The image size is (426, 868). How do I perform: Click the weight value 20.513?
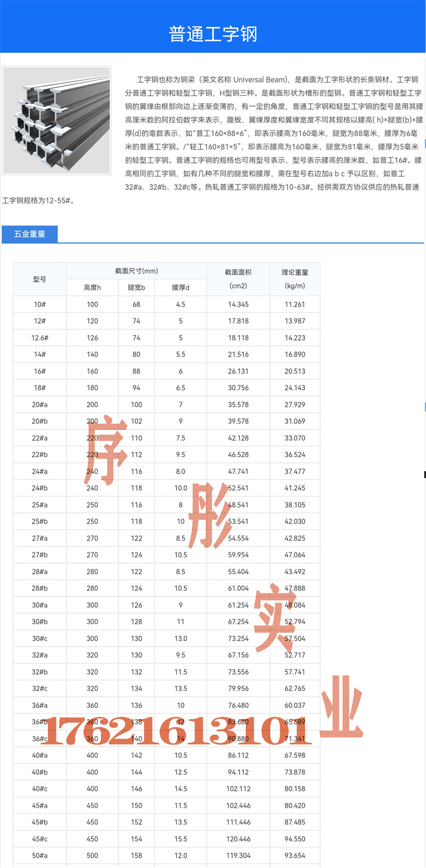coord(295,371)
